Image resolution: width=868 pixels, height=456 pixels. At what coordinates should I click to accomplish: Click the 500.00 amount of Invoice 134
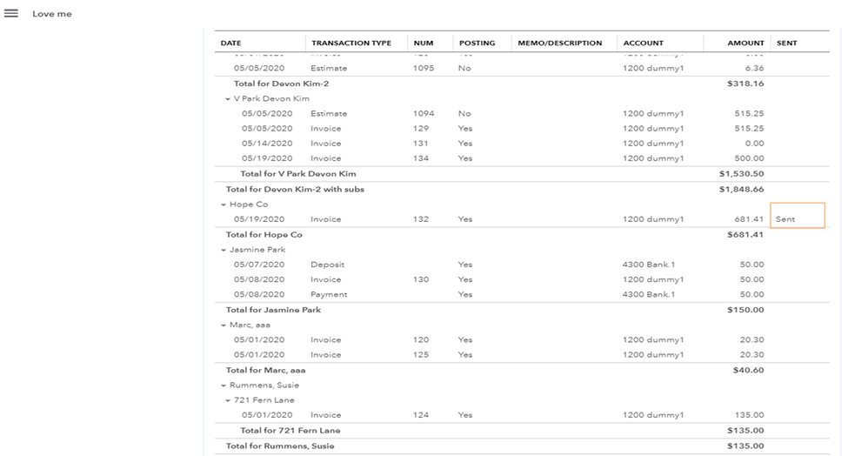click(x=749, y=158)
